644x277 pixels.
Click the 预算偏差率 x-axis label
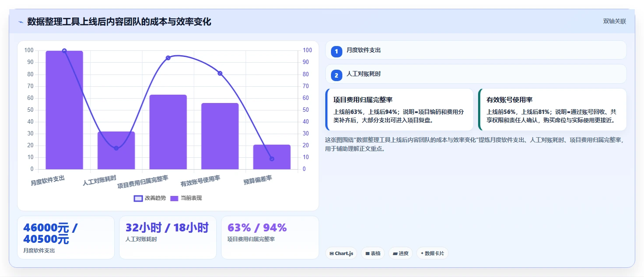(258, 180)
